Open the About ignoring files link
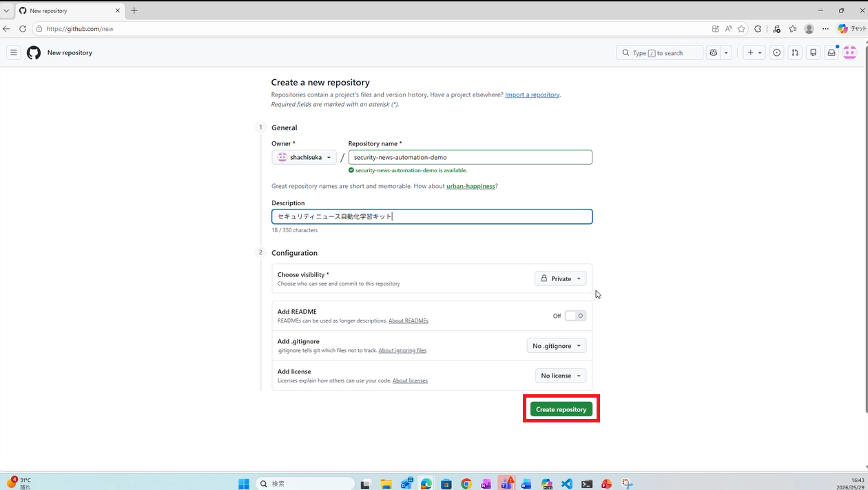The width and height of the screenshot is (868, 490). (402, 350)
